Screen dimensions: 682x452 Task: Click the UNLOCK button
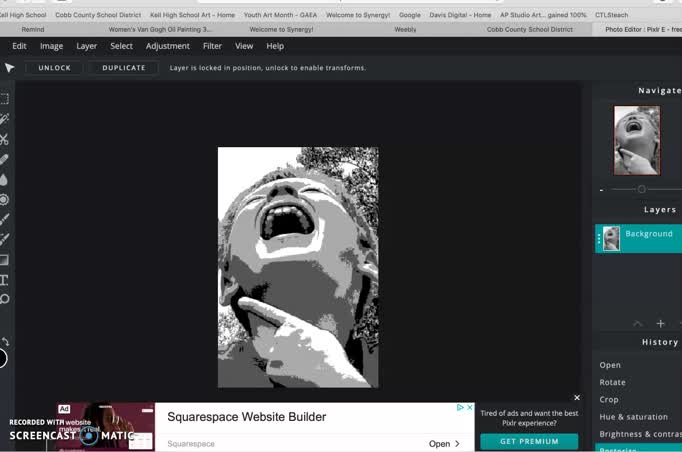[x=55, y=68]
